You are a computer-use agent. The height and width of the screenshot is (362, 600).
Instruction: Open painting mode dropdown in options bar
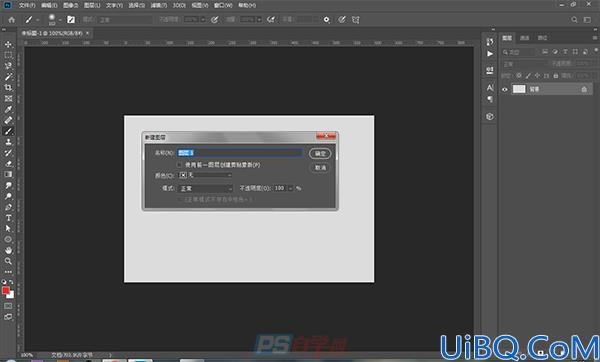125,20
